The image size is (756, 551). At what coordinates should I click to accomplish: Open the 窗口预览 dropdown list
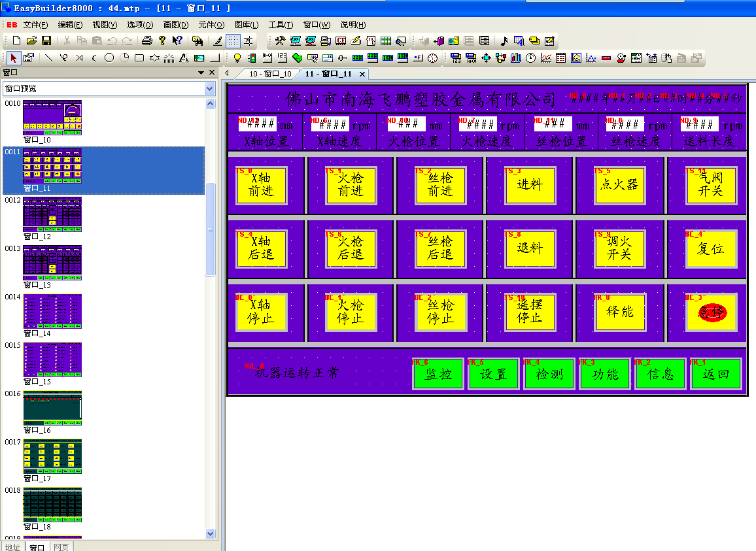[x=210, y=88]
